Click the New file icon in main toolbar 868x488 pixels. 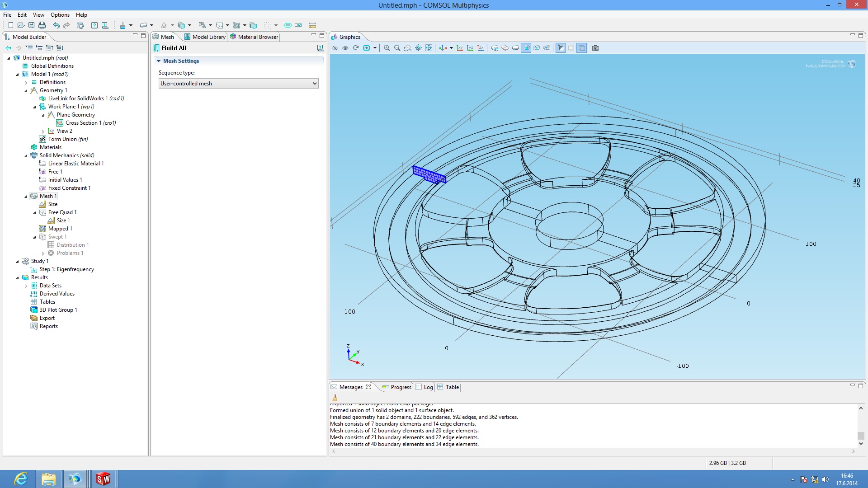pos(10,25)
